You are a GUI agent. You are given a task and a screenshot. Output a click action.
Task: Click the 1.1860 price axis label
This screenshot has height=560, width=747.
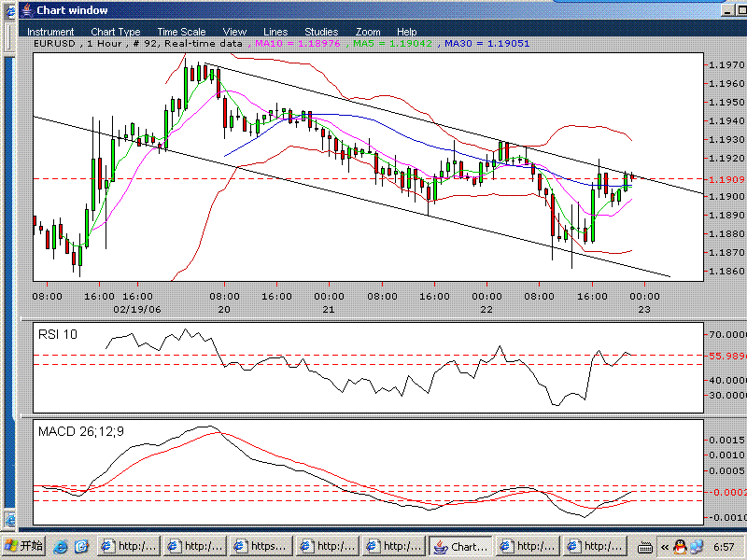(x=726, y=271)
